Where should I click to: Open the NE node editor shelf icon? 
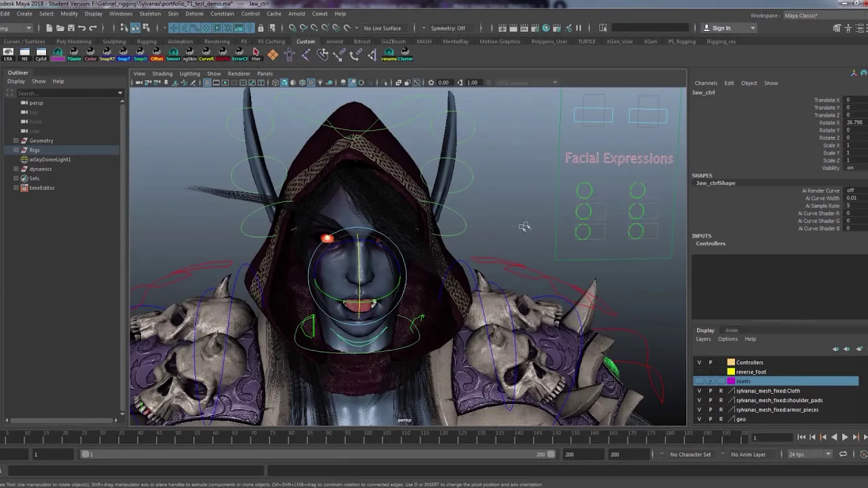[24, 54]
